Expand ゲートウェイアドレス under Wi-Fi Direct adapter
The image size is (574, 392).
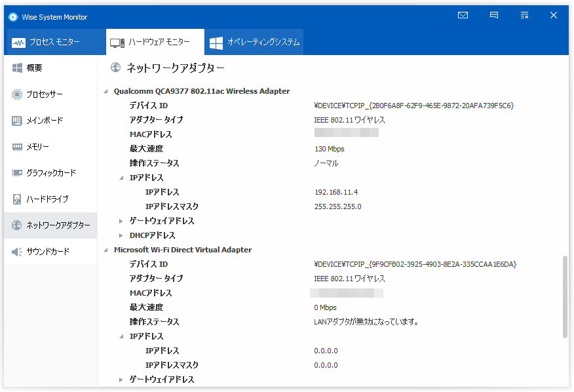pyautogui.click(x=121, y=380)
